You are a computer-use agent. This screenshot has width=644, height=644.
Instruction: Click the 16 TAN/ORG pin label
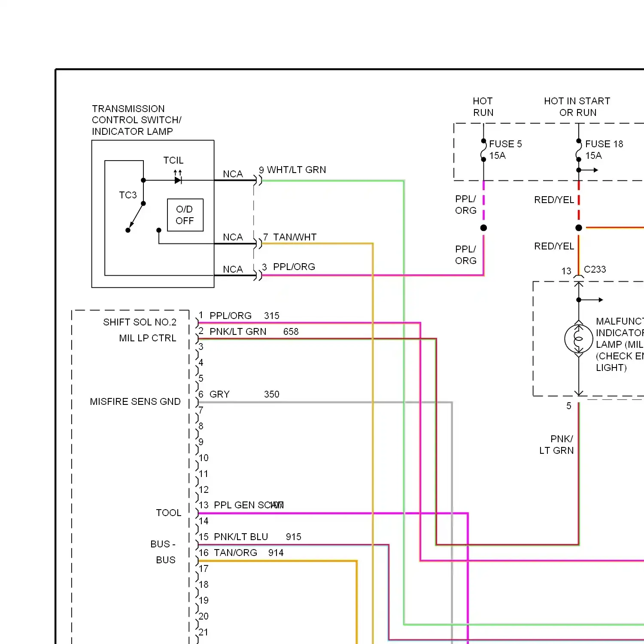228,553
